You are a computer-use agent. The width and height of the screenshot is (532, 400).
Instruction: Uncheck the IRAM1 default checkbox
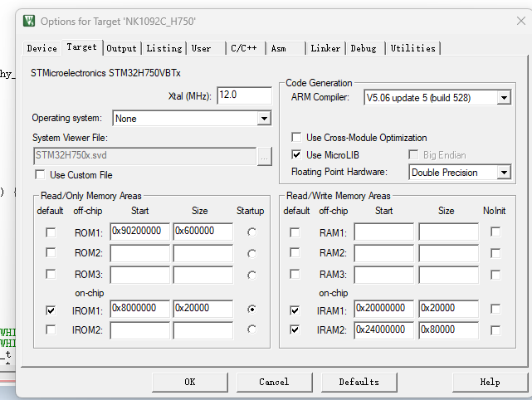coord(295,310)
